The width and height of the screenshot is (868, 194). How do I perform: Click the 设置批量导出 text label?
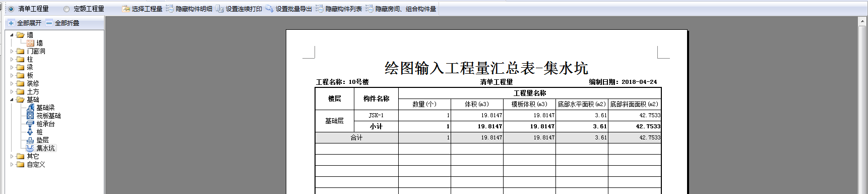294,9
